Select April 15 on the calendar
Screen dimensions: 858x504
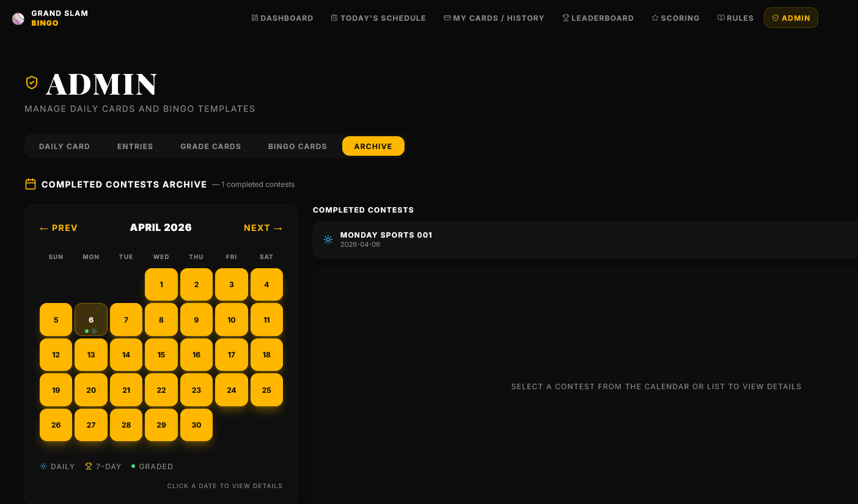coord(161,355)
